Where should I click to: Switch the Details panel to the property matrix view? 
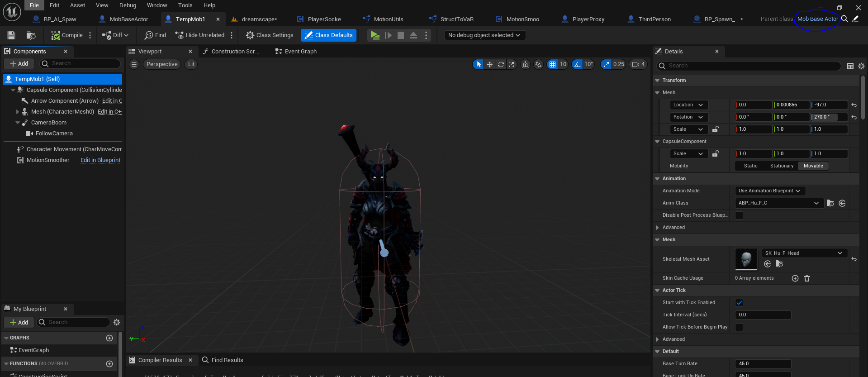click(x=850, y=66)
